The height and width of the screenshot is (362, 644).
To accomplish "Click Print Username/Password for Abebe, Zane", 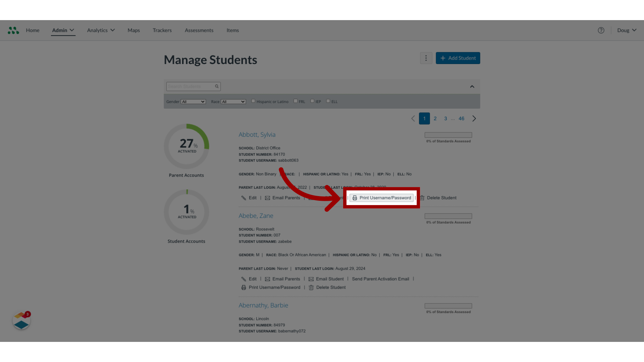I will point(274,288).
